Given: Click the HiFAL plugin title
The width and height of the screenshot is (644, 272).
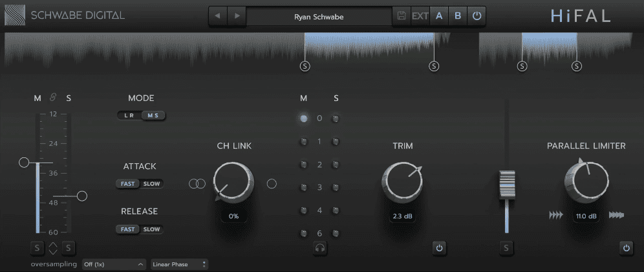Looking at the screenshot, I should [x=581, y=16].
